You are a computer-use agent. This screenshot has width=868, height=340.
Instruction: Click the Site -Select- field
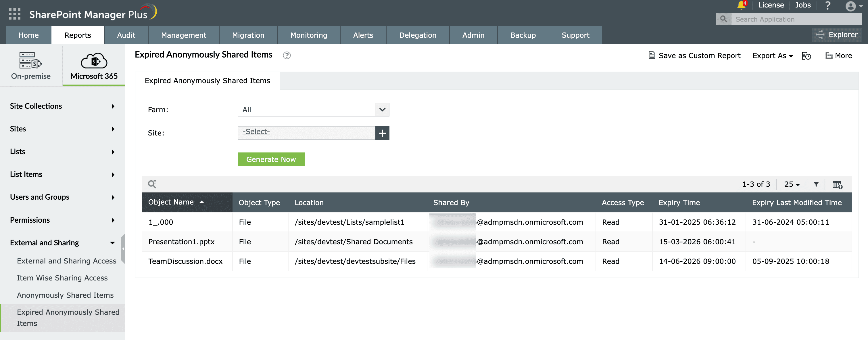[x=306, y=133]
